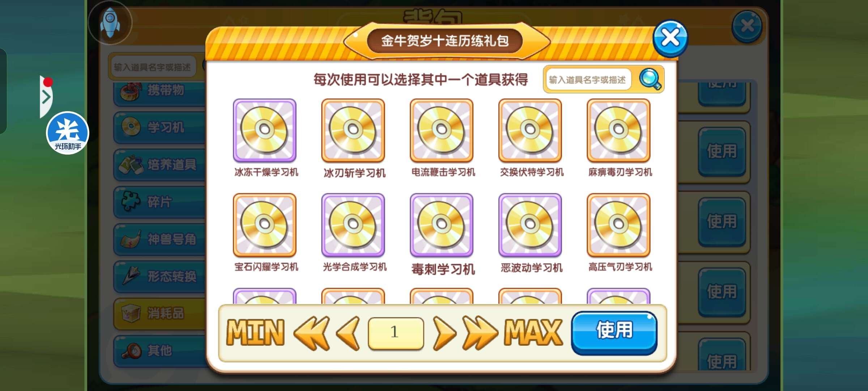Close the 金牛贺岁十连历练礼包 dialog
This screenshot has width=868, height=391.
[x=671, y=38]
